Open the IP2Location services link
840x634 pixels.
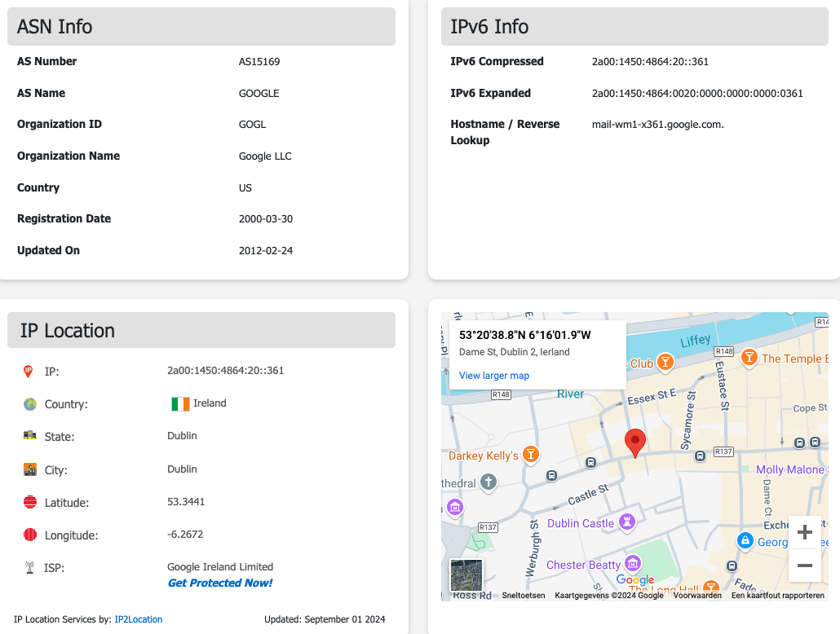(x=138, y=619)
